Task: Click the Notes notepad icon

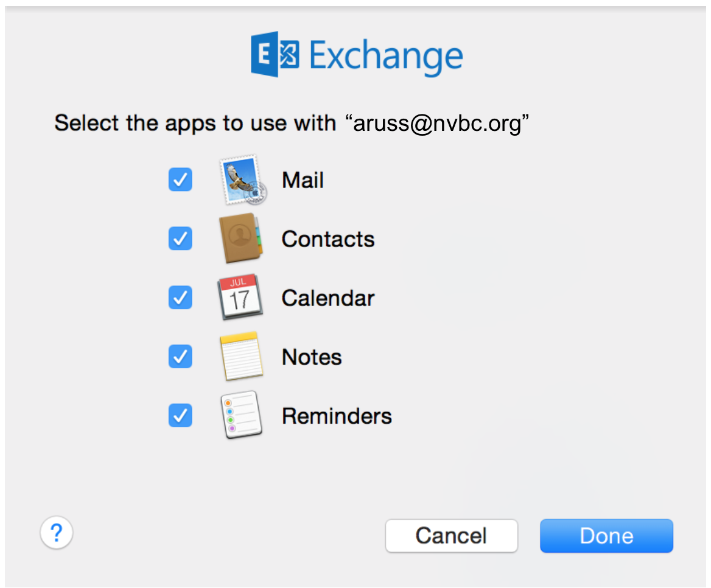Action: point(241,356)
